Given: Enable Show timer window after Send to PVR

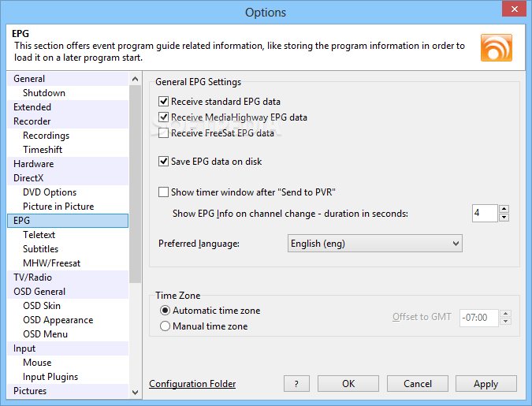Looking at the screenshot, I should [x=163, y=192].
